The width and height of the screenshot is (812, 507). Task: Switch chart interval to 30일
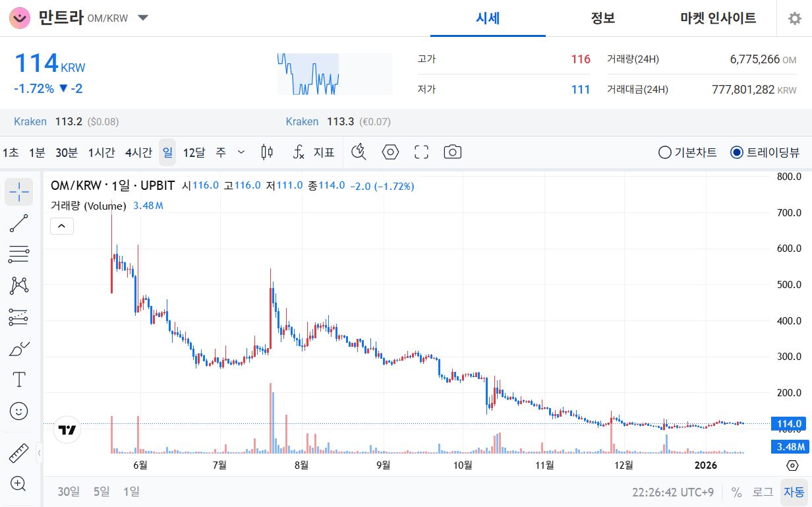pos(68,492)
